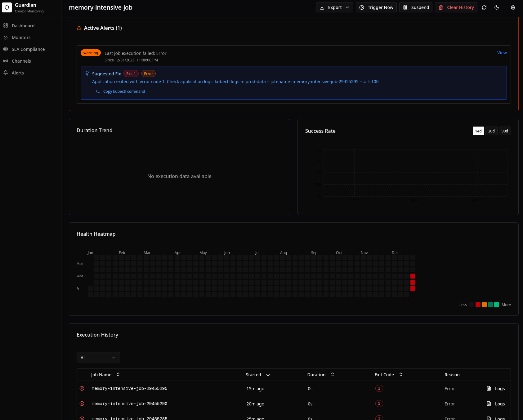
Task: Select the Monitors clock icon in sidebar
Action: pos(6,37)
